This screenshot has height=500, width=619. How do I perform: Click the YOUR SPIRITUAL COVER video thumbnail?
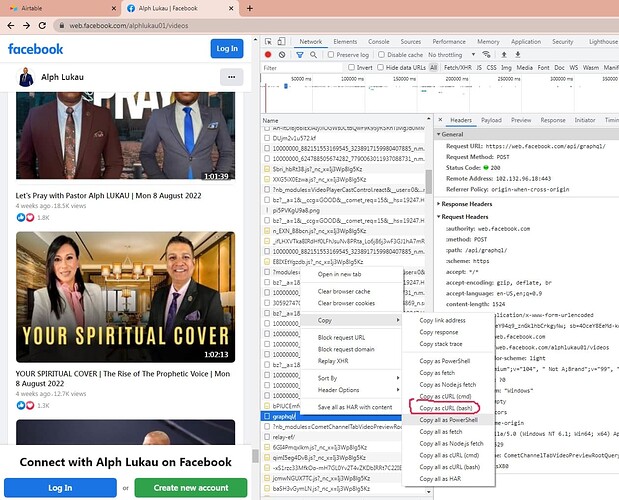126,297
